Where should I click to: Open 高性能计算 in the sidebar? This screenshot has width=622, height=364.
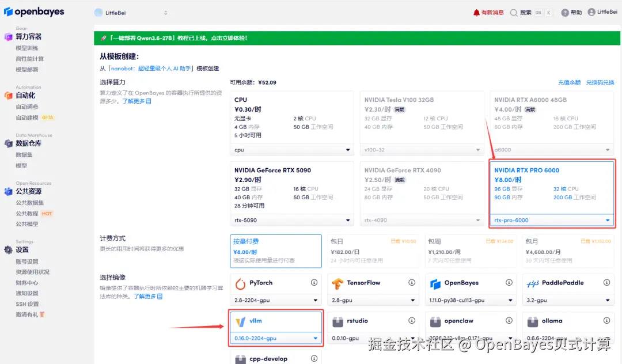coord(30,59)
